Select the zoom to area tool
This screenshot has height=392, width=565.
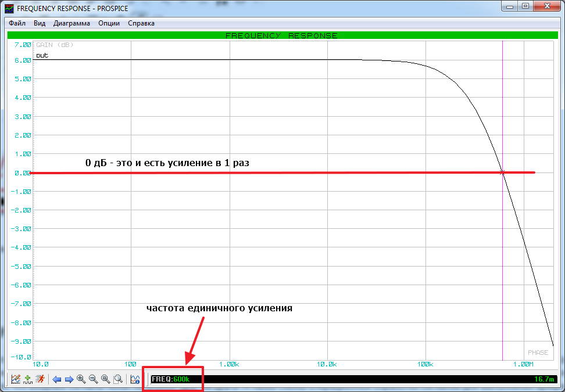tap(117, 379)
